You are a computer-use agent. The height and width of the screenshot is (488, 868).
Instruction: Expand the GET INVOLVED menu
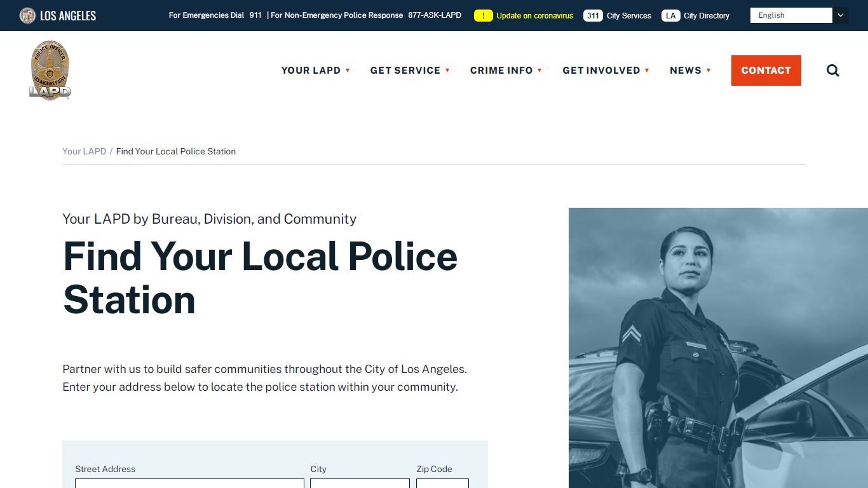606,71
